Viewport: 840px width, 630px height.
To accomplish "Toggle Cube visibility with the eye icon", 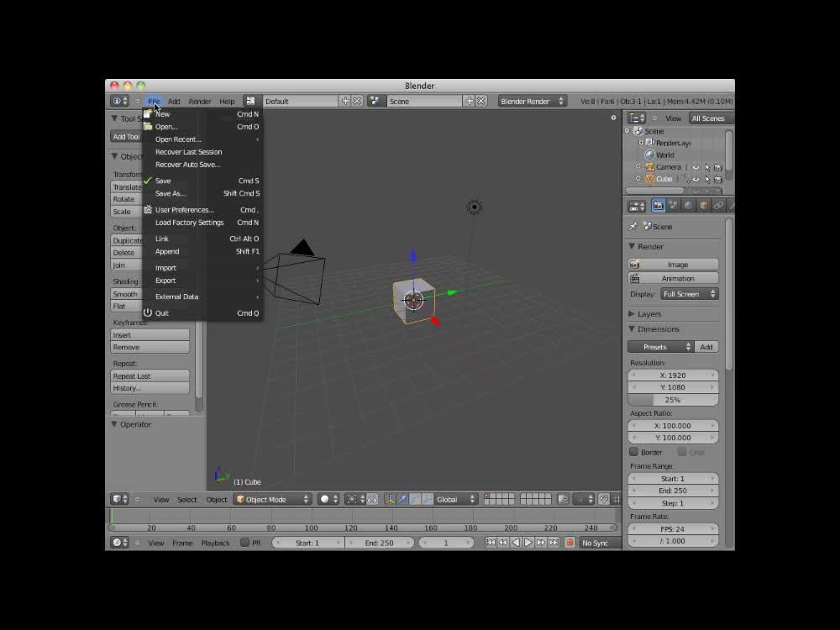I will (x=696, y=179).
